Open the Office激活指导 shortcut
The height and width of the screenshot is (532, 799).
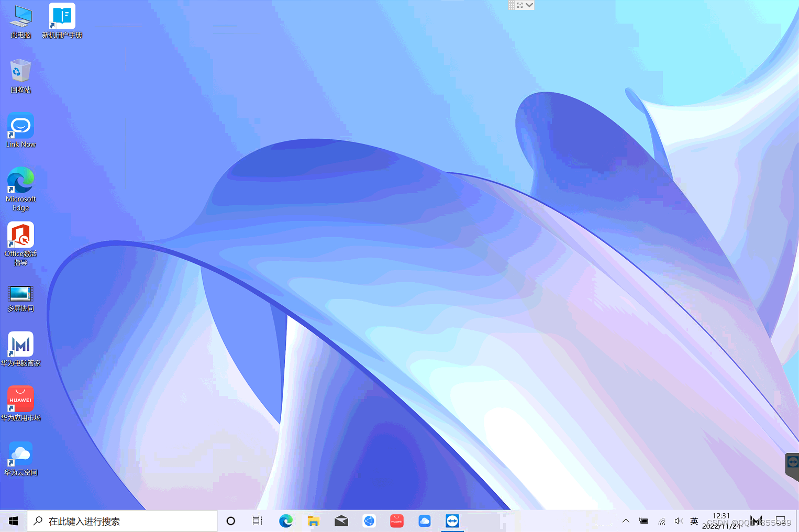pos(20,244)
